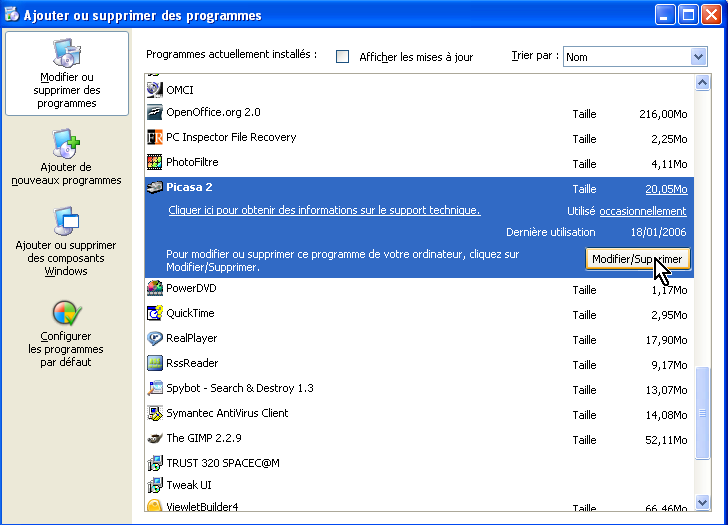The width and height of the screenshot is (728, 525).
Task: Click the 216,00Mo size value
Action: pos(663,114)
